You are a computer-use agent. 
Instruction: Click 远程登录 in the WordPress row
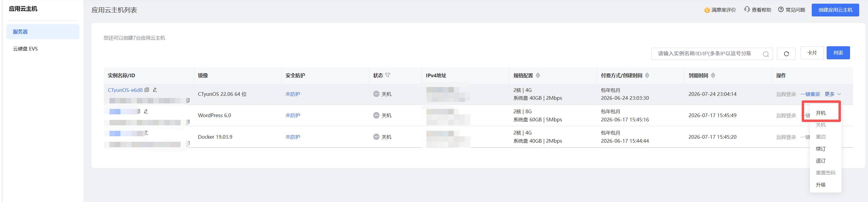click(786, 115)
